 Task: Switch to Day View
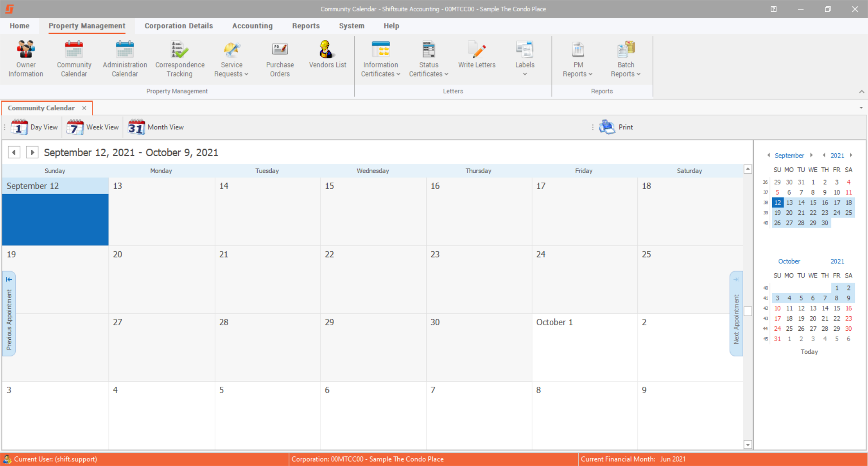tap(35, 128)
